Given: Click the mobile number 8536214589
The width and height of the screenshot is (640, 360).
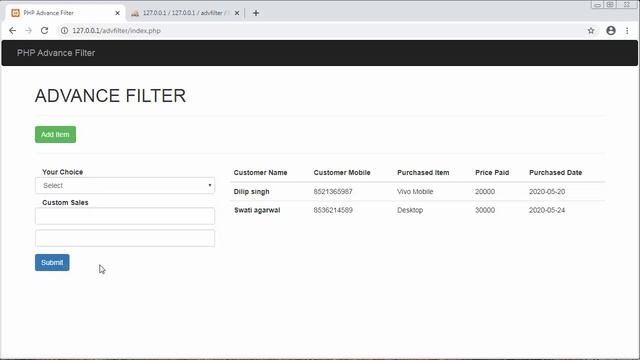Looking at the screenshot, I should [x=333, y=210].
